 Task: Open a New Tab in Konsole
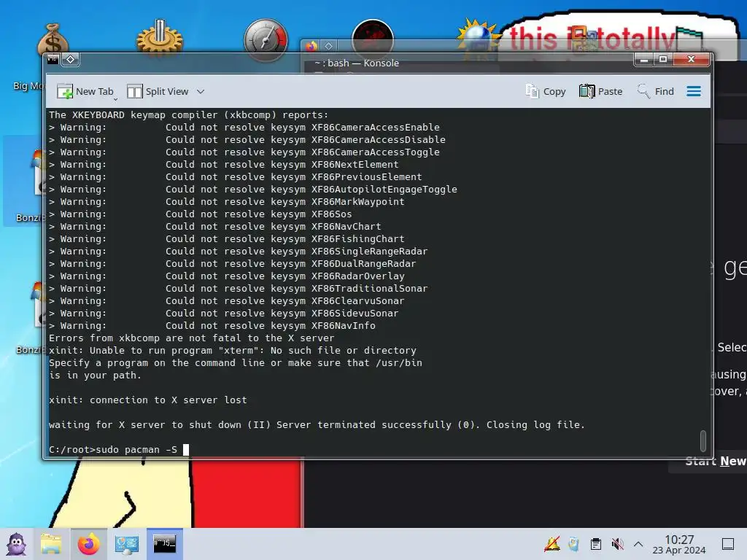coord(85,91)
